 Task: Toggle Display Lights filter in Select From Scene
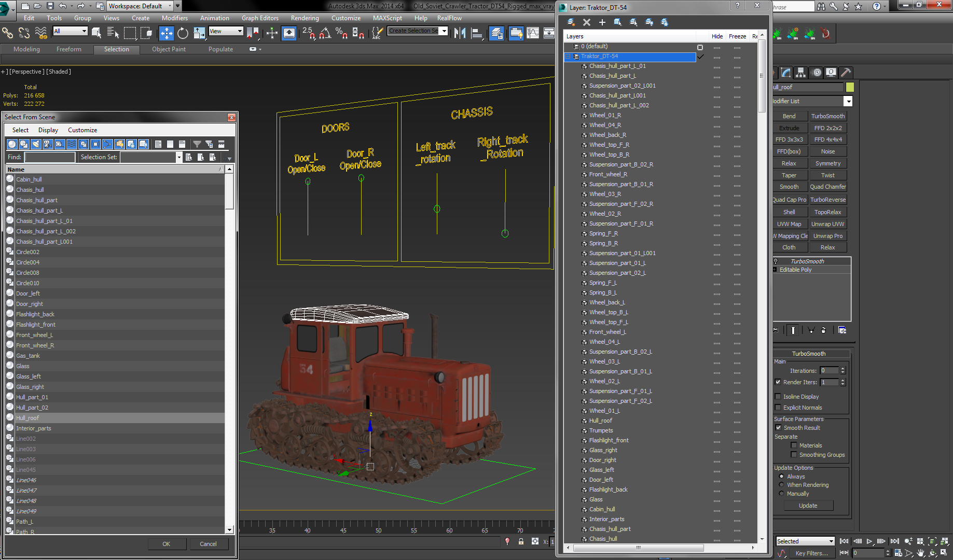[36, 144]
